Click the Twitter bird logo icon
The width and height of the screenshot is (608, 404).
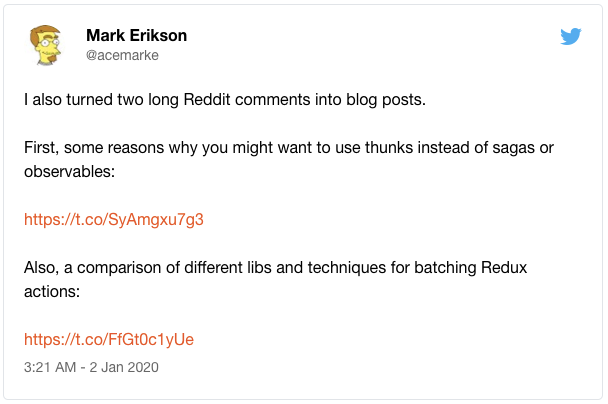click(x=570, y=36)
